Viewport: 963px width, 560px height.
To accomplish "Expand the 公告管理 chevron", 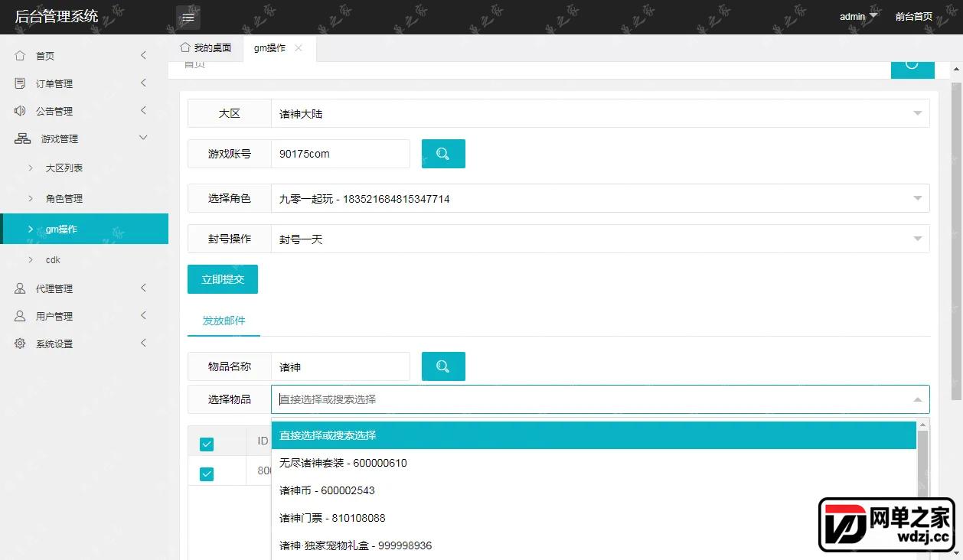I will point(144,110).
